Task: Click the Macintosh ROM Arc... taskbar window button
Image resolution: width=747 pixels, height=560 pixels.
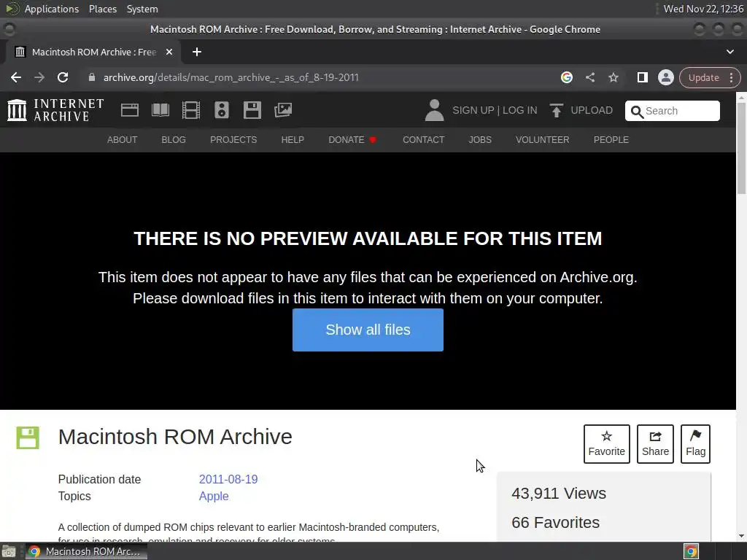Action: 86,551
